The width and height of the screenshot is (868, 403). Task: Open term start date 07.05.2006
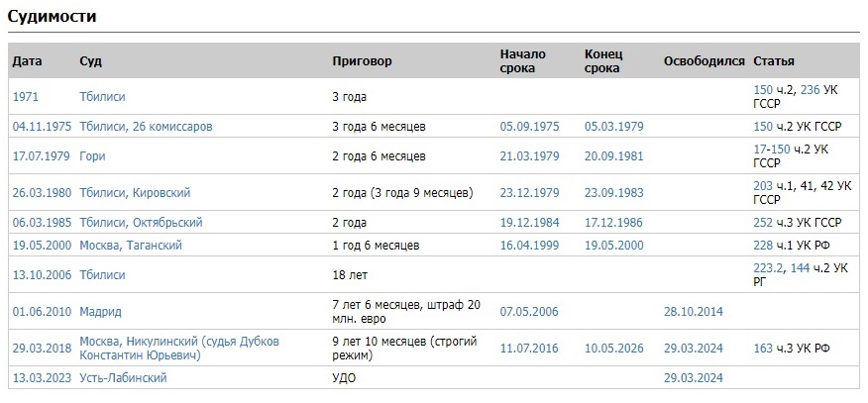[529, 312]
